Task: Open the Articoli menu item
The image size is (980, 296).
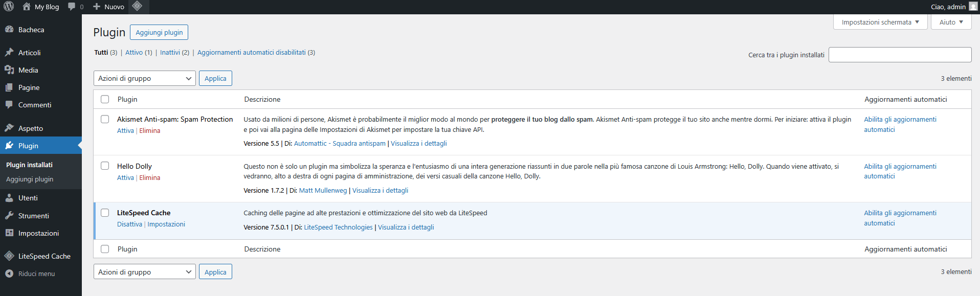Action: coord(41,52)
